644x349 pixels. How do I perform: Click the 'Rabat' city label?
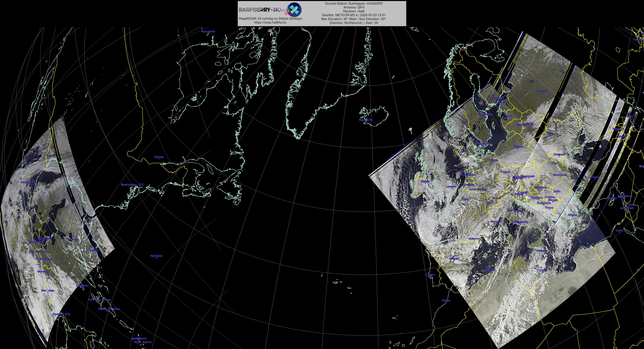[446, 301]
